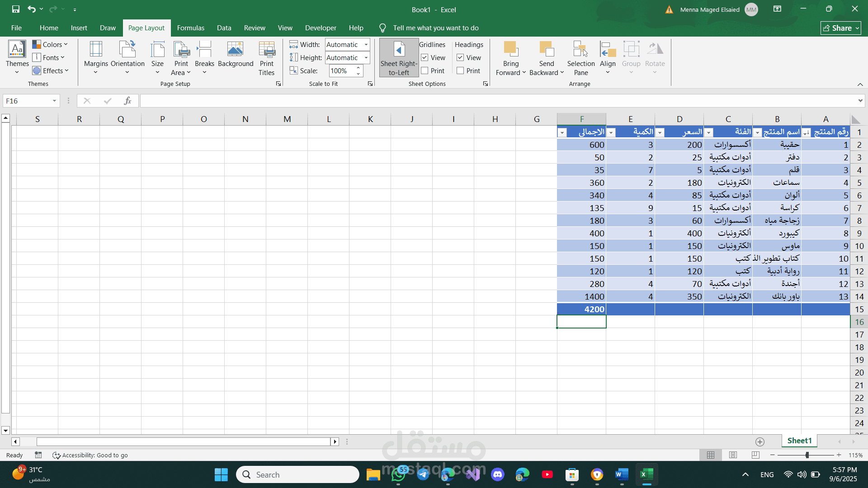Toggle Headings View checkbox

click(460, 58)
